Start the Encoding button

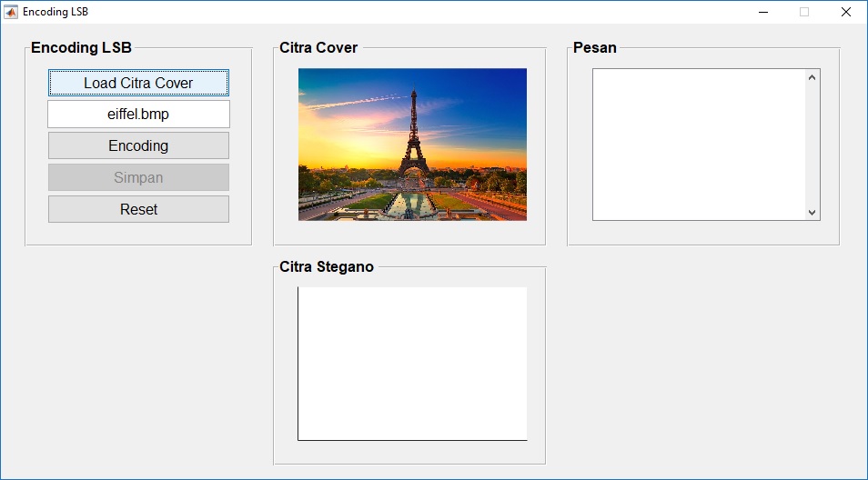point(138,145)
